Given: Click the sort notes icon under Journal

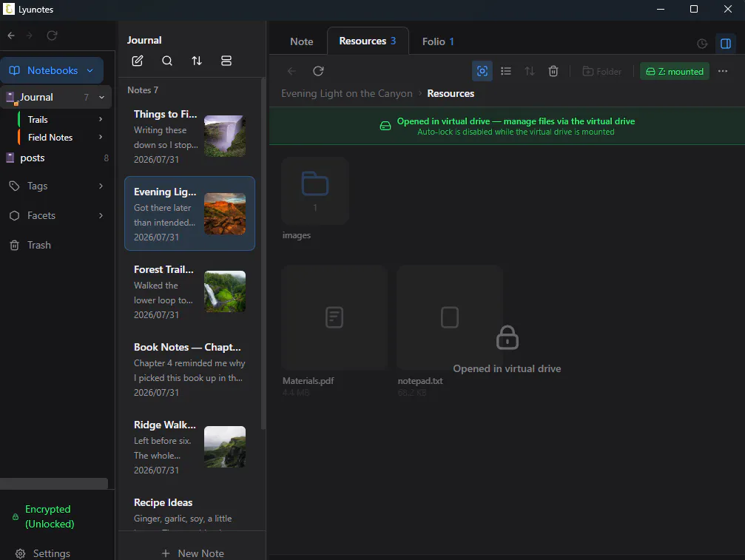Looking at the screenshot, I should tap(197, 61).
